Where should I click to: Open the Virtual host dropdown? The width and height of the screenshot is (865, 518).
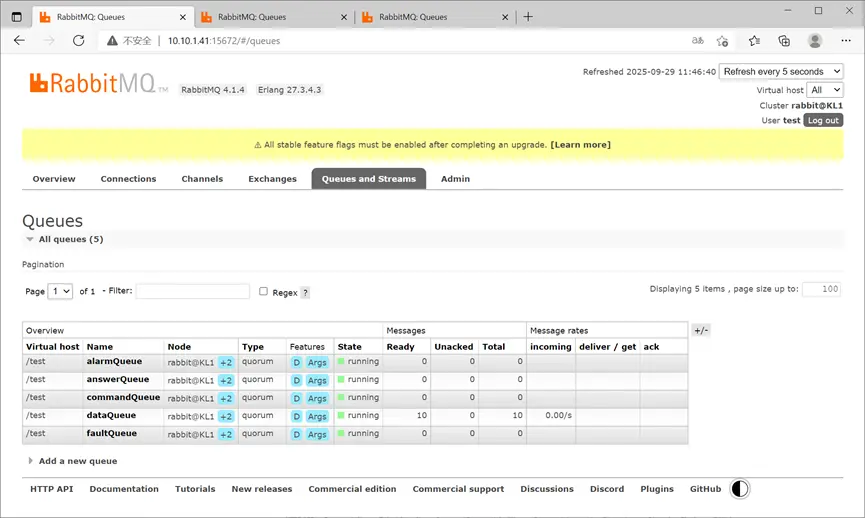[x=825, y=90]
